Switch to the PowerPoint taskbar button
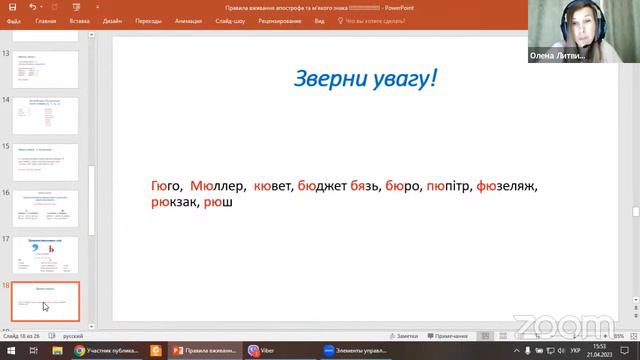The image size is (640, 360). coord(205,351)
